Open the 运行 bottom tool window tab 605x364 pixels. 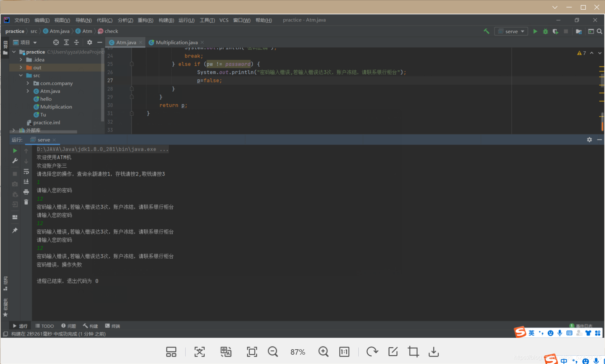[x=20, y=326]
